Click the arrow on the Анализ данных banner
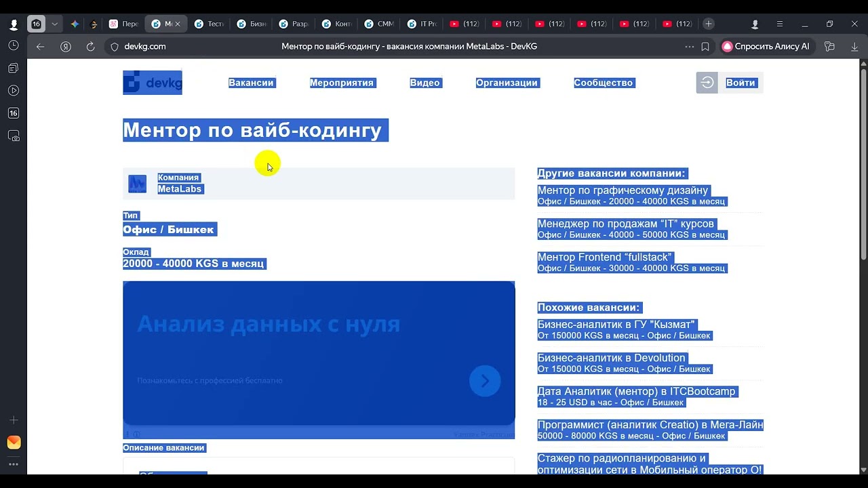Screen dimensions: 868x488 pyautogui.click(x=485, y=381)
